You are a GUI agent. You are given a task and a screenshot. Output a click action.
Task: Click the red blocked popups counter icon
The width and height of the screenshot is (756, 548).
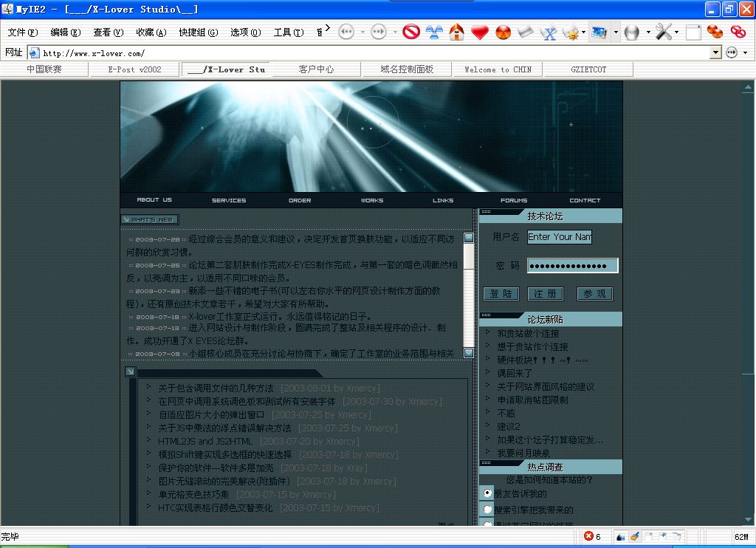click(588, 536)
